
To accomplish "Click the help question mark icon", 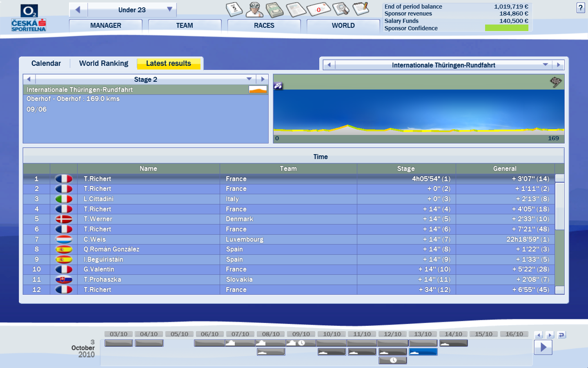I will (580, 8).
